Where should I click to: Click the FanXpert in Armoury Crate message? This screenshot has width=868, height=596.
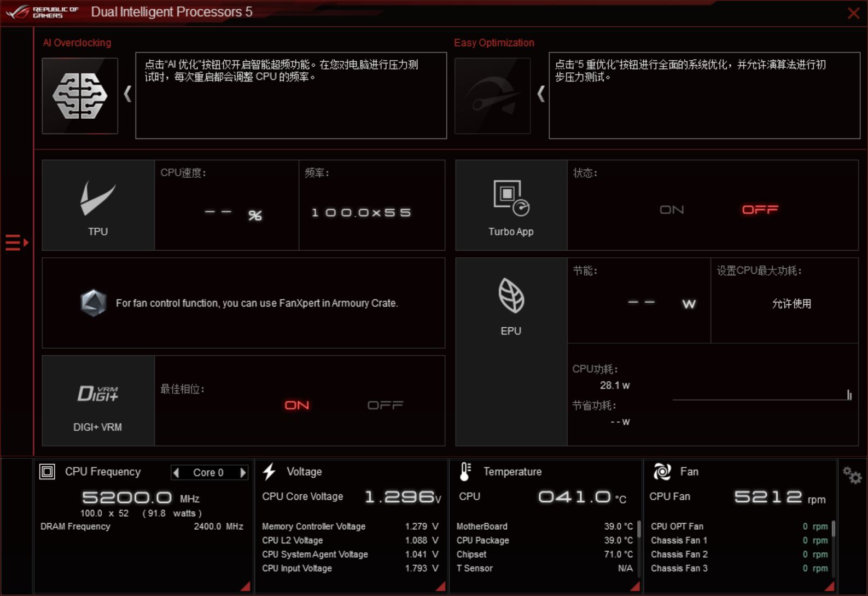click(257, 303)
